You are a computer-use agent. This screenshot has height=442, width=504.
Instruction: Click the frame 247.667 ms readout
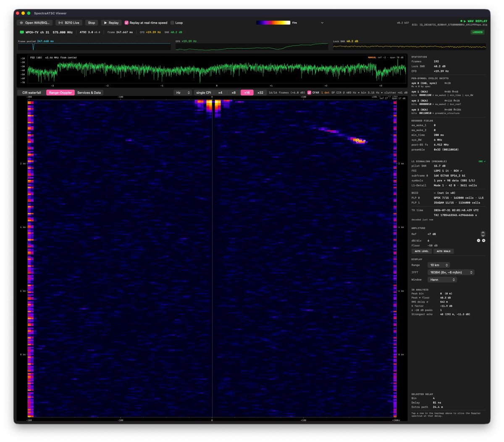pyautogui.click(x=120, y=32)
